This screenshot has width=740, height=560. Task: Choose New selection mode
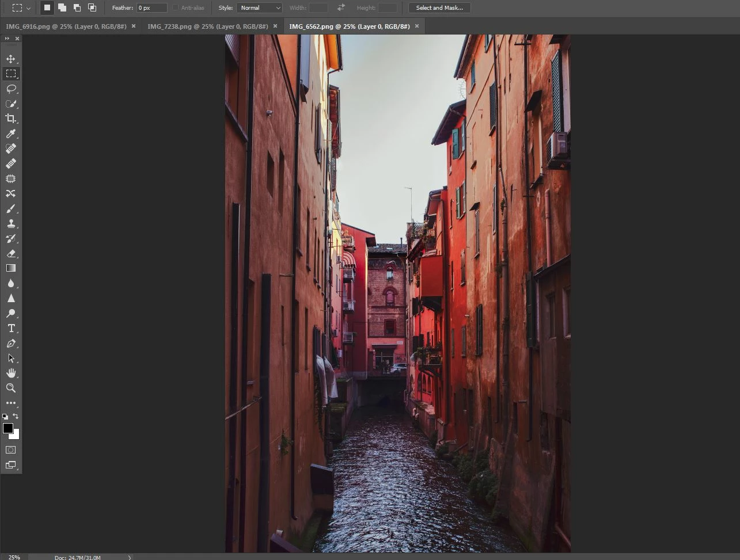[x=47, y=7]
